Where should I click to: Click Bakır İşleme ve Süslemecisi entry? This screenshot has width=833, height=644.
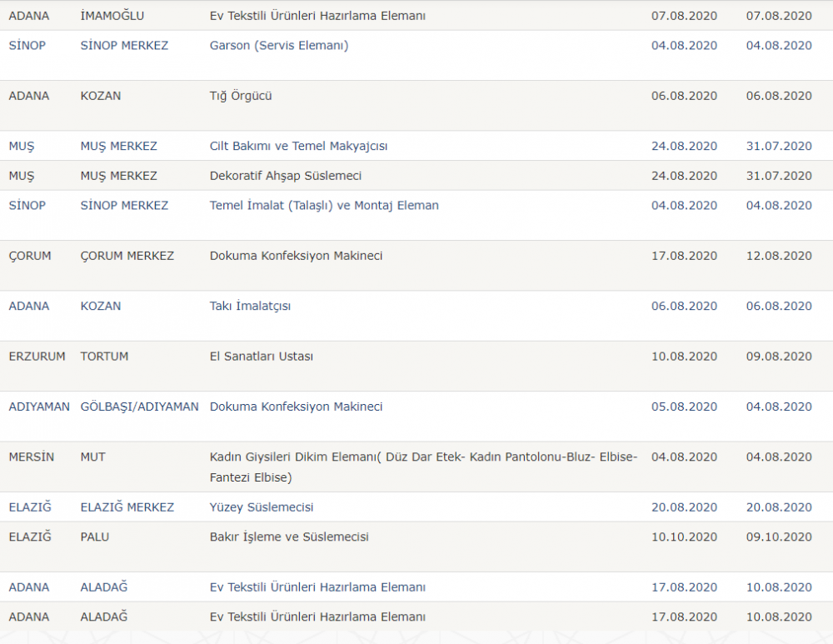[x=289, y=537]
